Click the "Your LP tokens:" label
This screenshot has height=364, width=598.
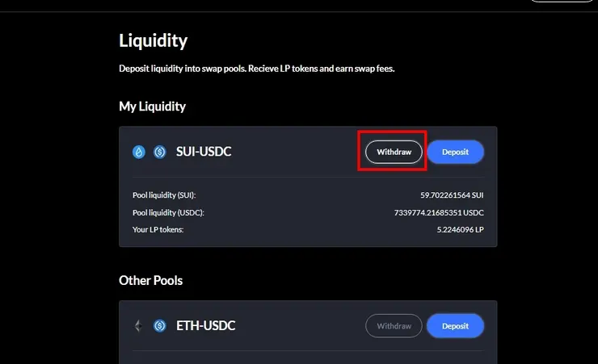pyautogui.click(x=158, y=230)
